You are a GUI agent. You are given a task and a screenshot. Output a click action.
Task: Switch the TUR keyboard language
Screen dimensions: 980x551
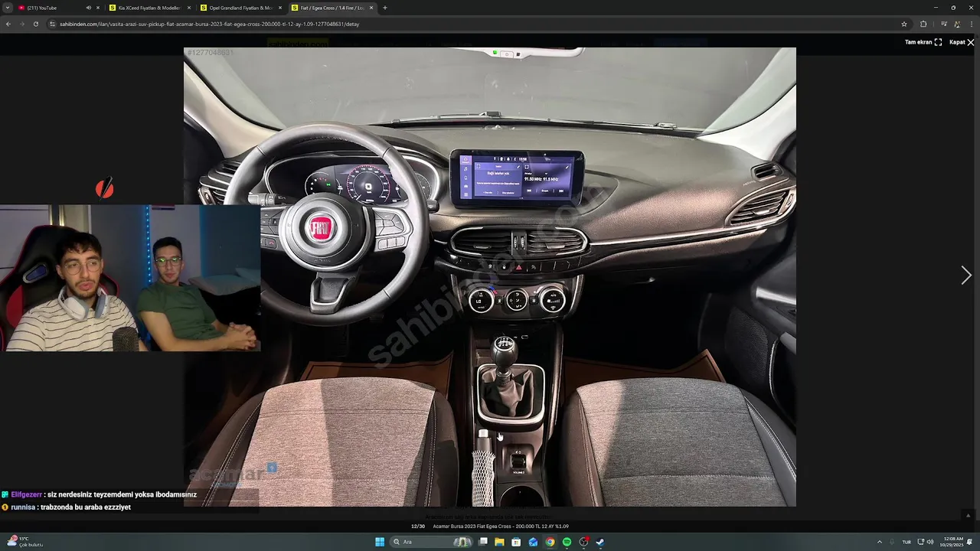click(x=906, y=542)
